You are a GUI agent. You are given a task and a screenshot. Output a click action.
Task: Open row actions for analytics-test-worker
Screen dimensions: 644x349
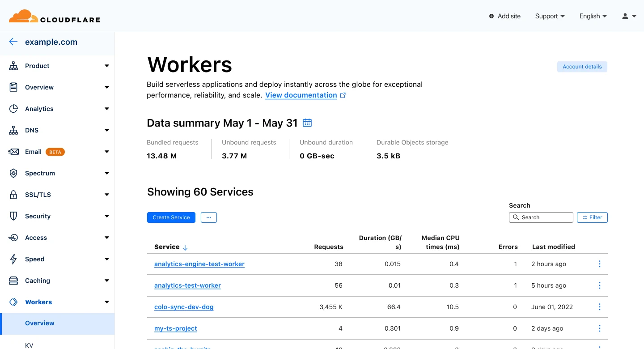pyautogui.click(x=600, y=285)
